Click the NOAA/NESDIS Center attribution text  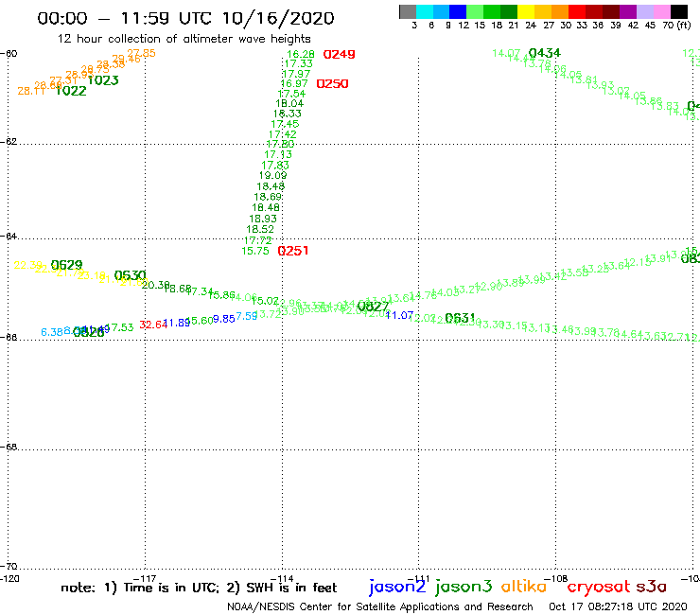point(380,607)
